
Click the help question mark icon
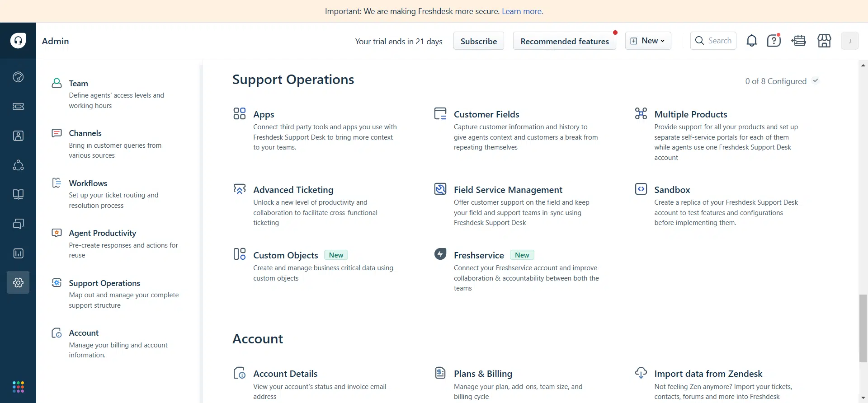(774, 41)
